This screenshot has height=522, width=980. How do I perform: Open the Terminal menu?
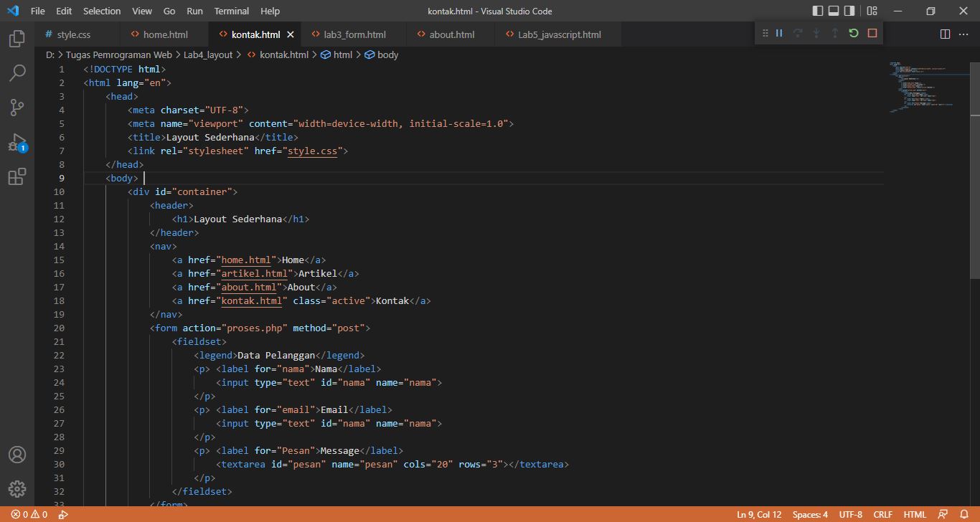[x=231, y=11]
